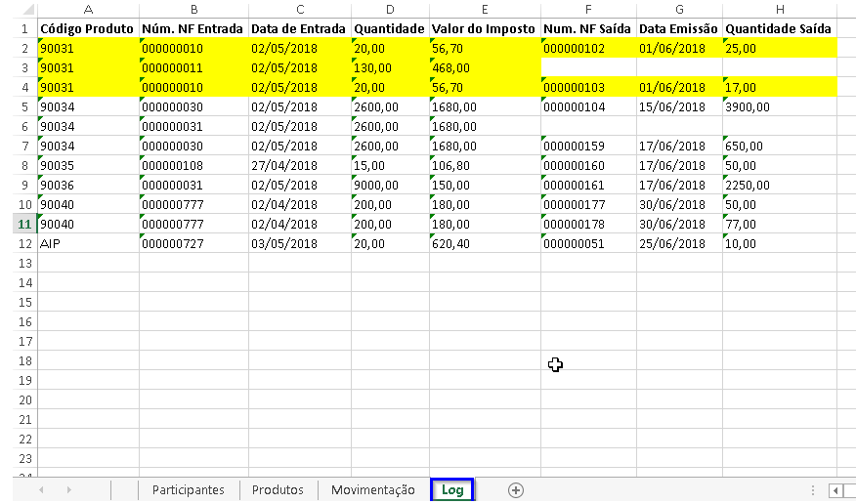This screenshot has width=856, height=504.
Task: Go to the Movimentação sheet tab
Action: [372, 490]
